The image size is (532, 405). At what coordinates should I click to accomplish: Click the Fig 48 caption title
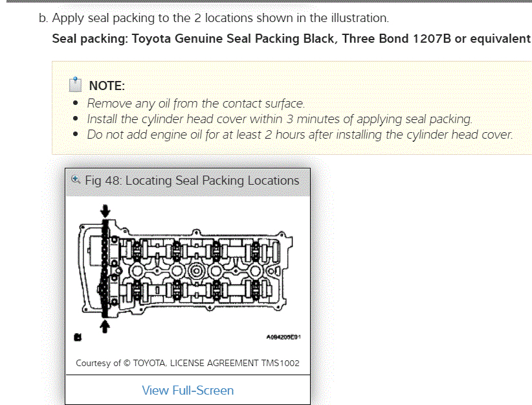[x=192, y=180]
